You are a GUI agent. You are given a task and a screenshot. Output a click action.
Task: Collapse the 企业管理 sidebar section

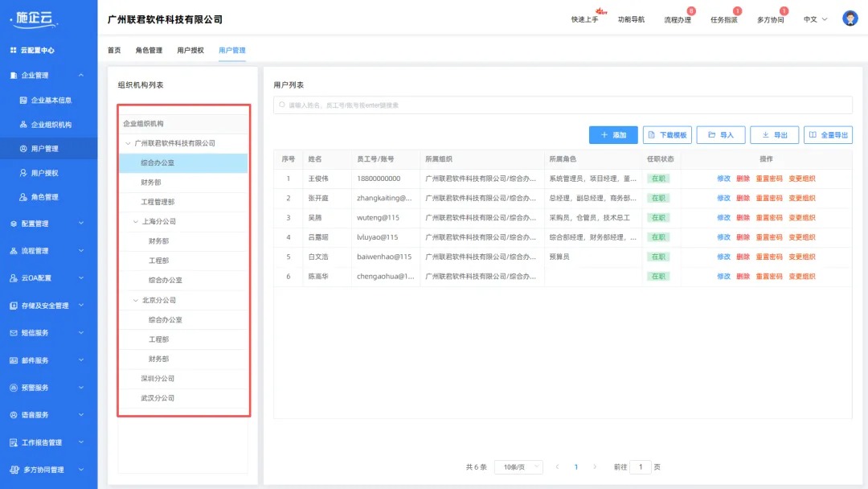pyautogui.click(x=80, y=75)
